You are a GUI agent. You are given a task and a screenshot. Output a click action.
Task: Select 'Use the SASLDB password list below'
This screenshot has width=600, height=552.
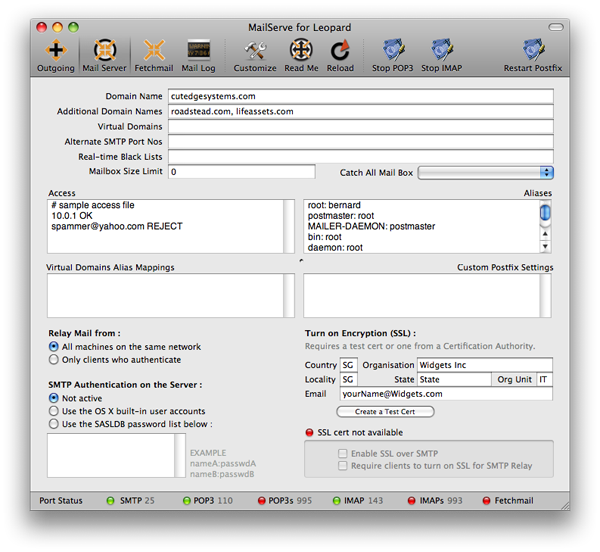[x=54, y=425]
